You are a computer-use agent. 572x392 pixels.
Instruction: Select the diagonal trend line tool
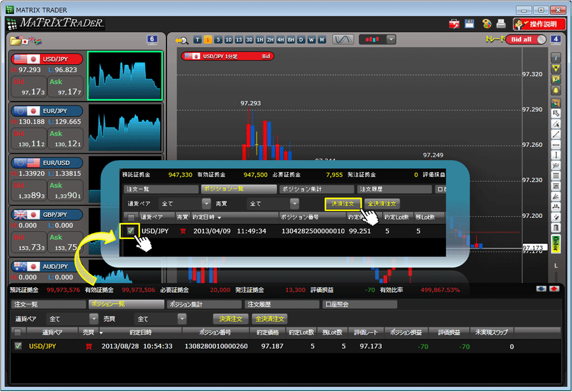coord(555,135)
